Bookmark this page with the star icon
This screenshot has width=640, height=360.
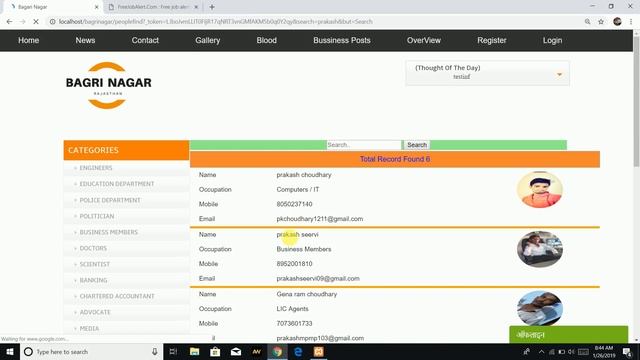[x=601, y=22]
